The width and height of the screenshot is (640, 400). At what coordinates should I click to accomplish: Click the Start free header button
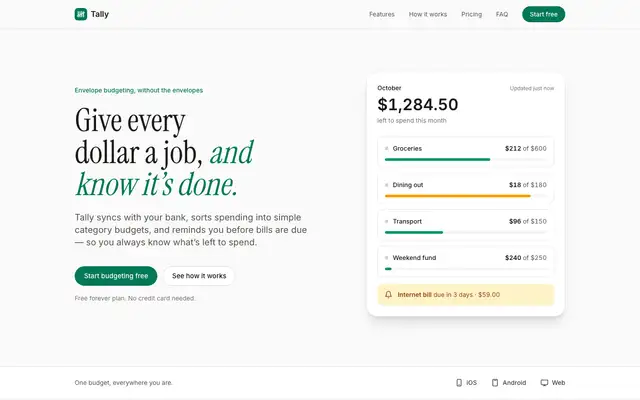(x=543, y=14)
